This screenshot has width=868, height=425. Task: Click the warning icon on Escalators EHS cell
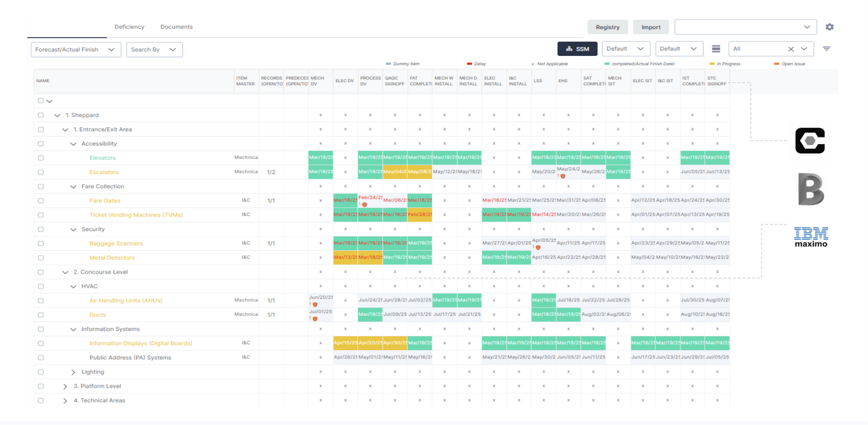tap(562, 176)
